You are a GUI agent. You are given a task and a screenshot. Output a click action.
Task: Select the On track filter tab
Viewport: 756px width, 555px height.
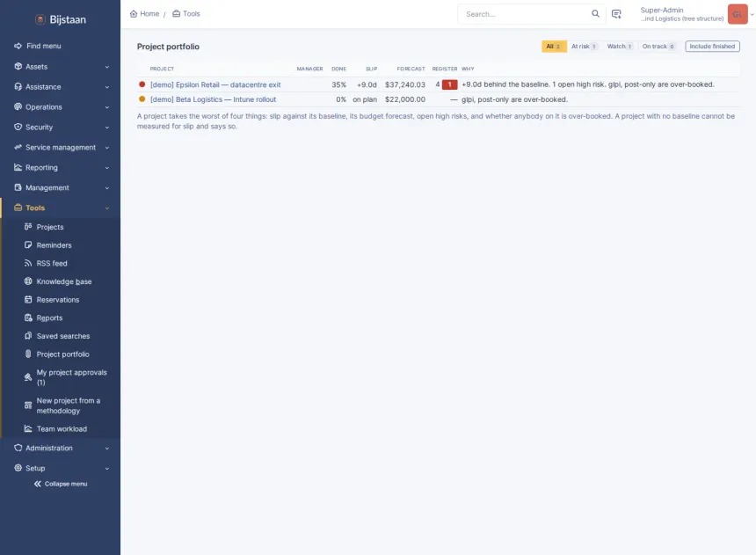(x=658, y=47)
